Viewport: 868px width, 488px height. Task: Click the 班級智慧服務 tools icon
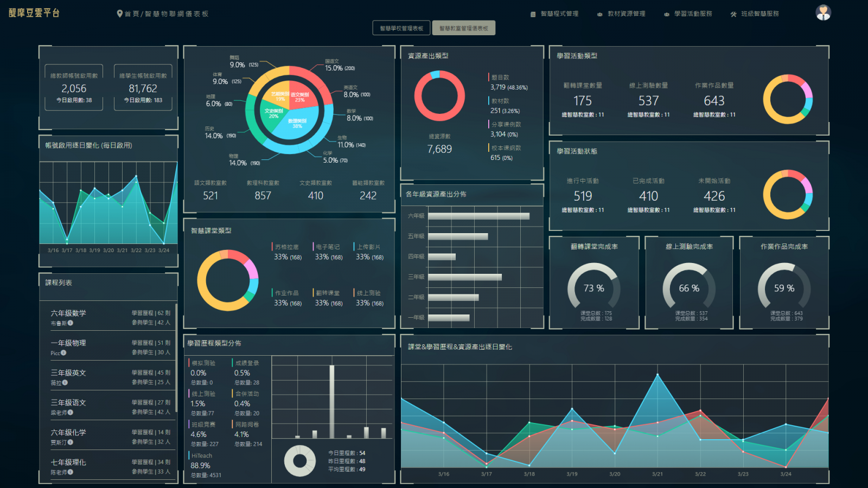point(733,14)
